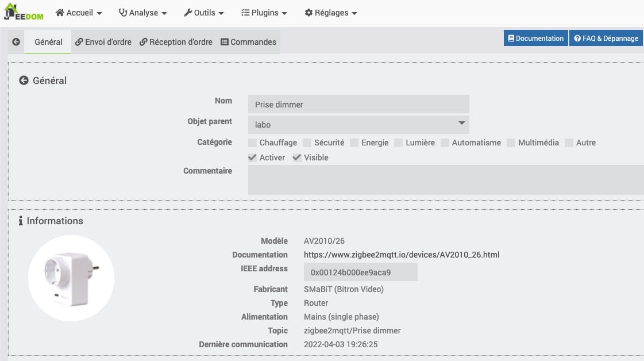This screenshot has width=644, height=361.
Task: Click the smart plug device image
Action: coord(71,278)
